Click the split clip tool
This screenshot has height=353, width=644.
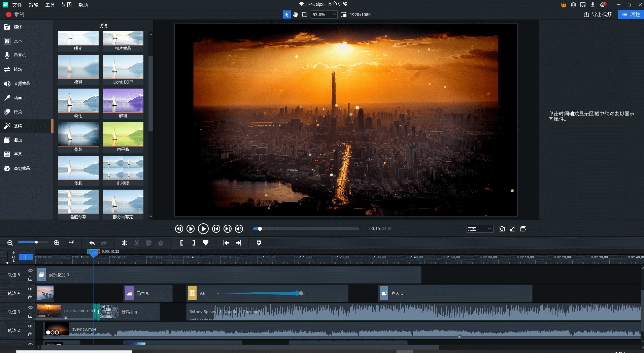tap(125, 243)
